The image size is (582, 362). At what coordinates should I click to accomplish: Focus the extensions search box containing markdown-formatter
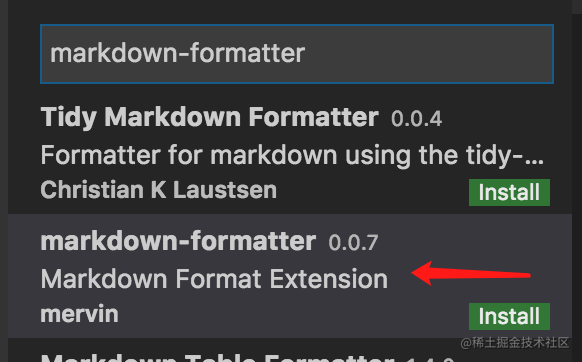click(x=297, y=54)
